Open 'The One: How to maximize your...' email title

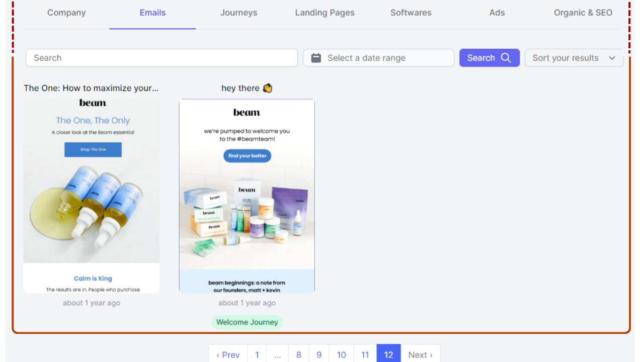coord(91,88)
